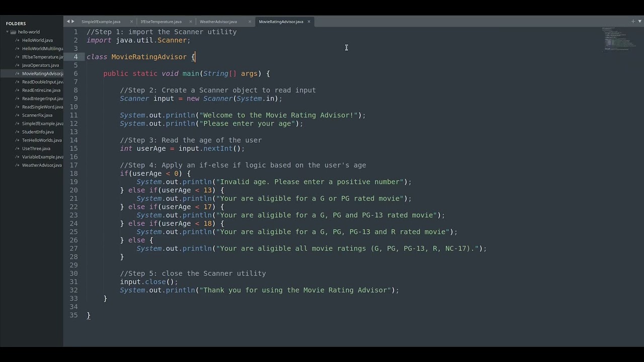Open ScannerFix.java in the sidebar

(37, 115)
